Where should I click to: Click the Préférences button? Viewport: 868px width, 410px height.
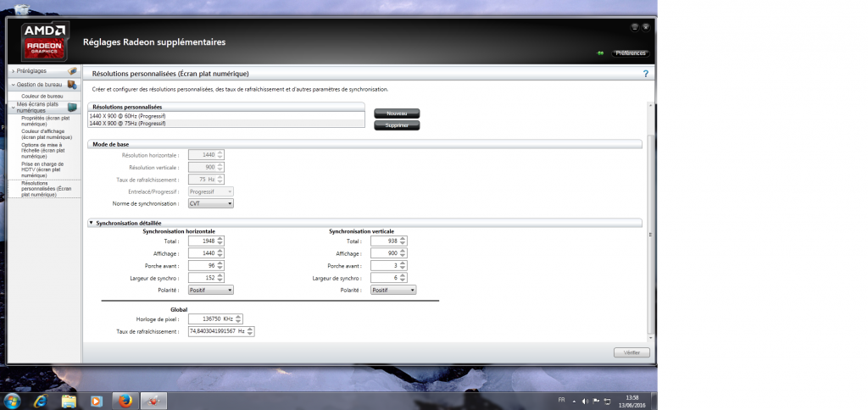[631, 53]
